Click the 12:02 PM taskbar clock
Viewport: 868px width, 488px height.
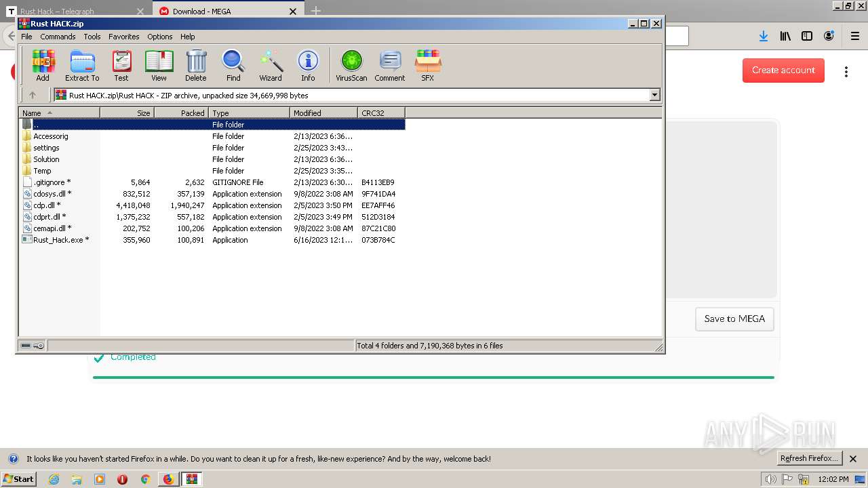click(833, 479)
